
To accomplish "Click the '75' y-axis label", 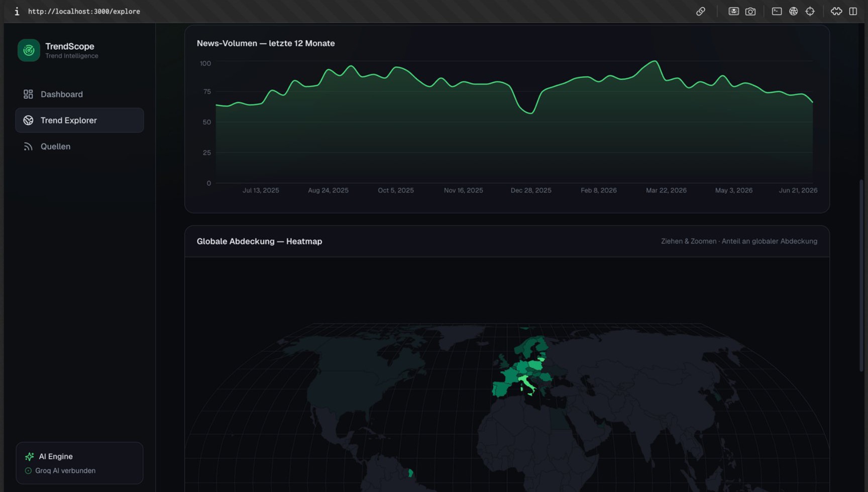I will click(207, 92).
